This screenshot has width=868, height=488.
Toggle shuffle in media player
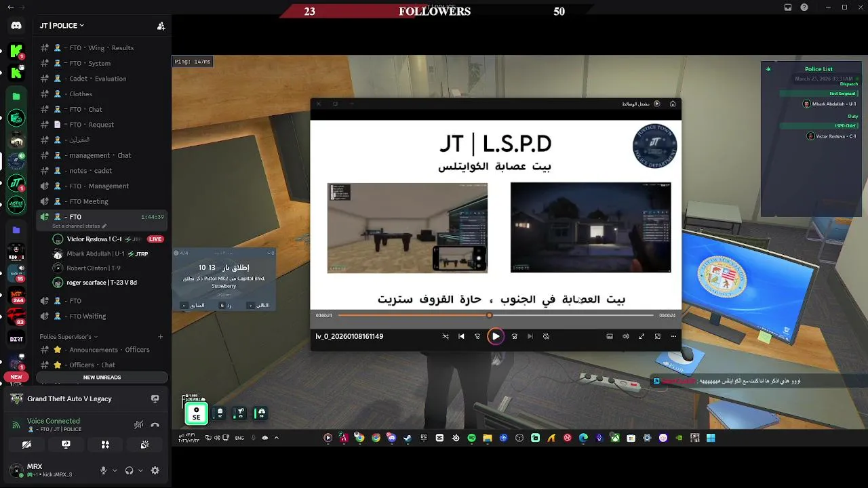click(446, 336)
